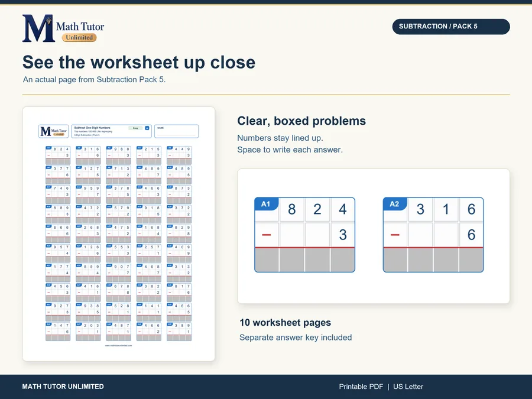Click the green Easy badge on the worksheet
532x399 pixels.
[x=135, y=128]
